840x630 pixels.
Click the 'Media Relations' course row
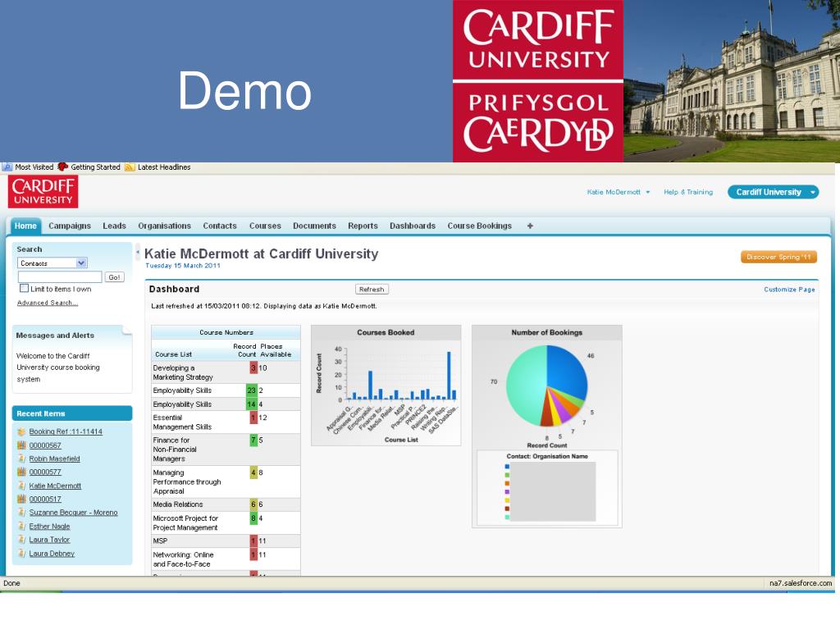tap(226, 504)
